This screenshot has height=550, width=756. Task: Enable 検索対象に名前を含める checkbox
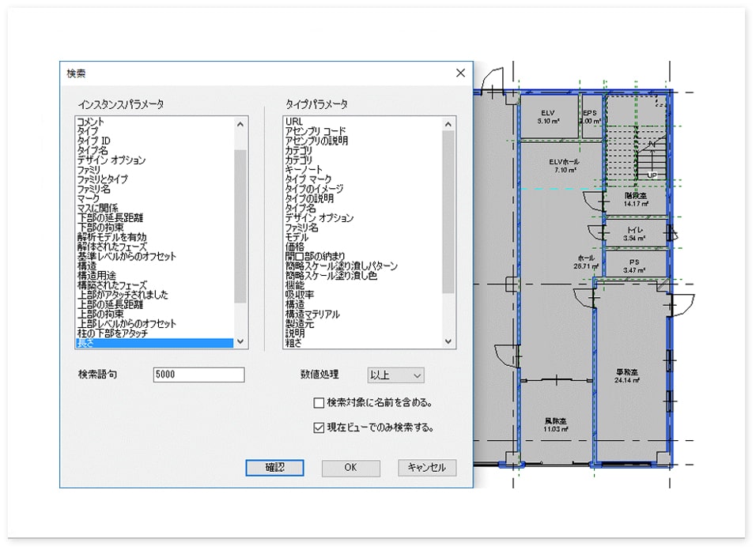(319, 402)
